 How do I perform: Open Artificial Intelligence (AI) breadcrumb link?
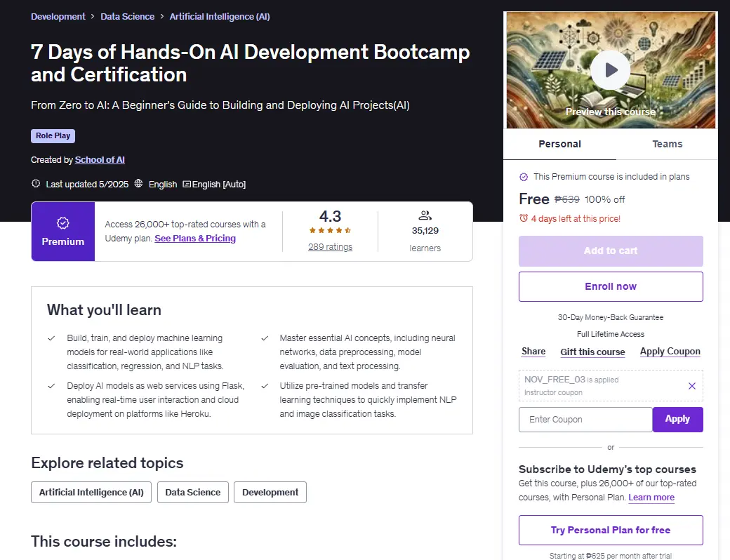coord(220,16)
